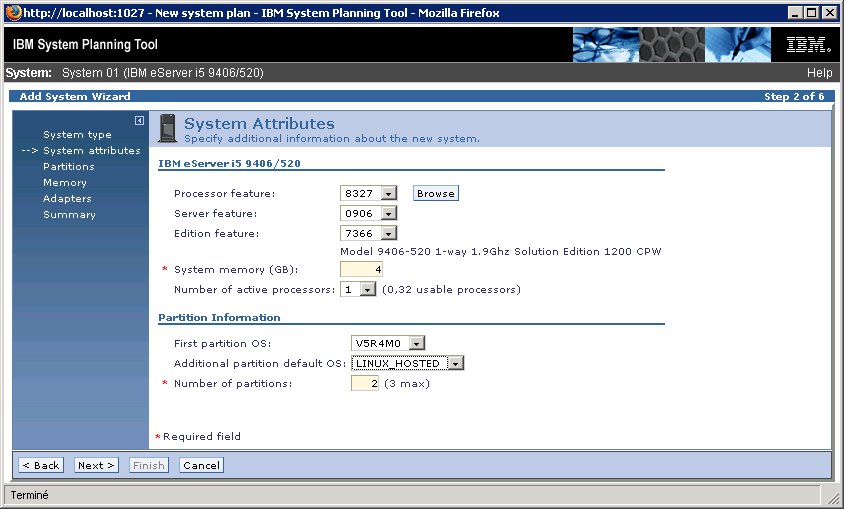
Task: Cancel the Add System Wizard
Action: coord(201,465)
